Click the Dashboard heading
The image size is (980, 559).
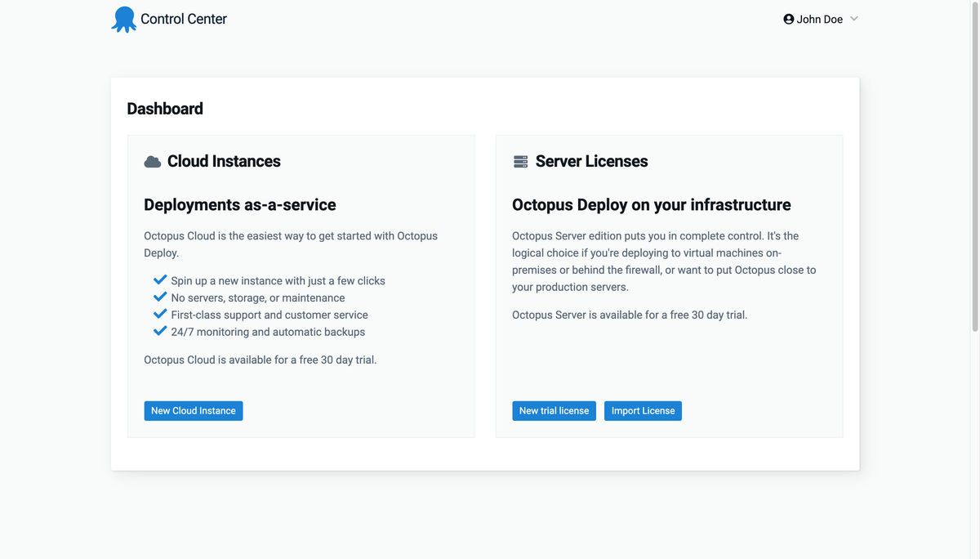[x=165, y=108]
